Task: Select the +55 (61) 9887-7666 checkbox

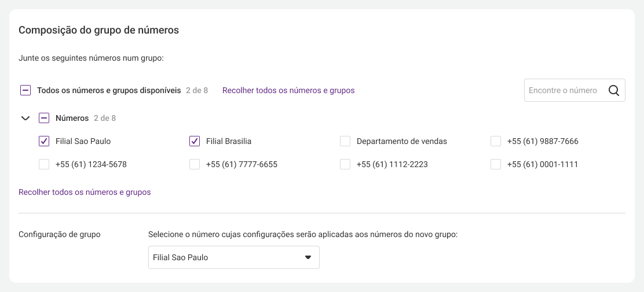Action: coord(496,141)
